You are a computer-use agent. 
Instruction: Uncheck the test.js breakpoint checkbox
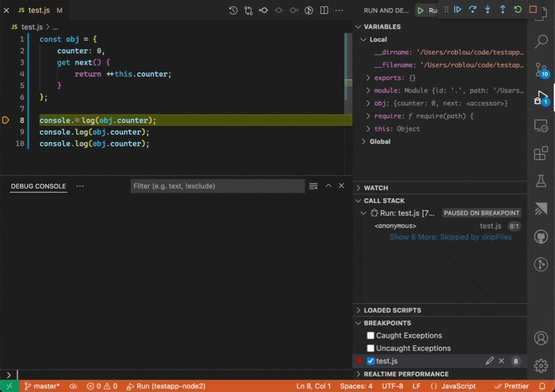370,361
